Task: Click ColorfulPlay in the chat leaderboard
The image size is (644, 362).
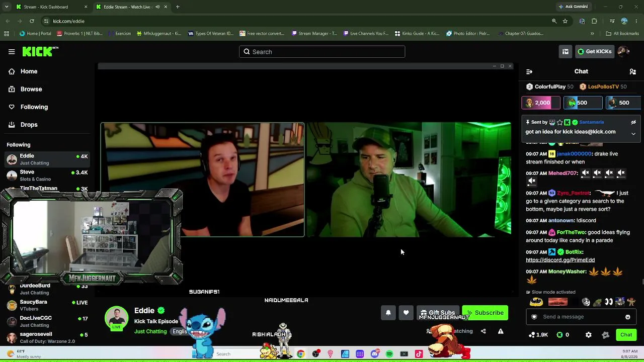Action: (549, 87)
